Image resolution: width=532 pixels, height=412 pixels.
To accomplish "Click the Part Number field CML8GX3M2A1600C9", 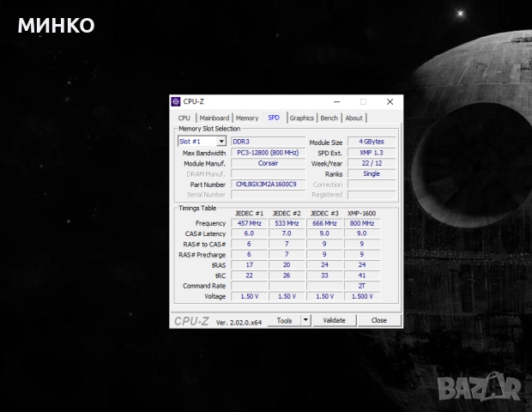I will 268,184.
